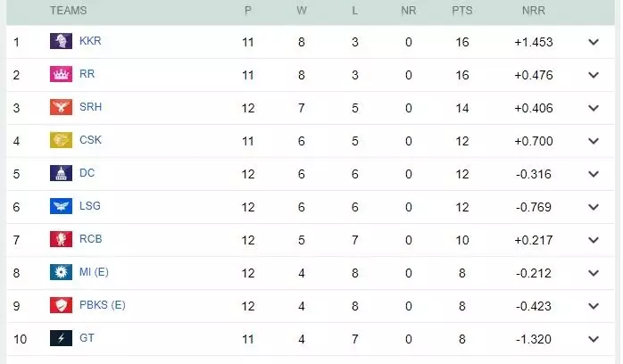Expand the GT row details chevron
The image size is (623, 364).
(x=594, y=339)
